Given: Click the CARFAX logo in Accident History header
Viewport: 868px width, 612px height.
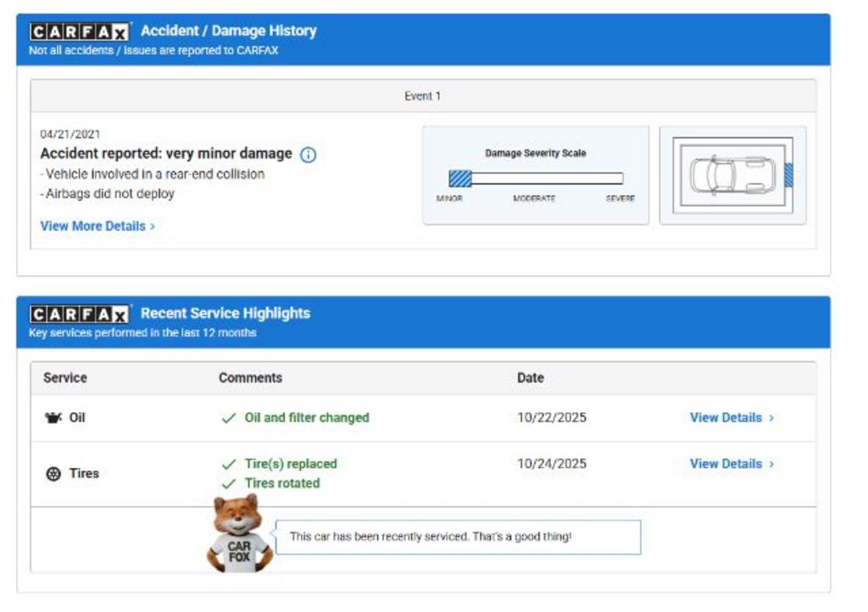Looking at the screenshot, I should (79, 32).
